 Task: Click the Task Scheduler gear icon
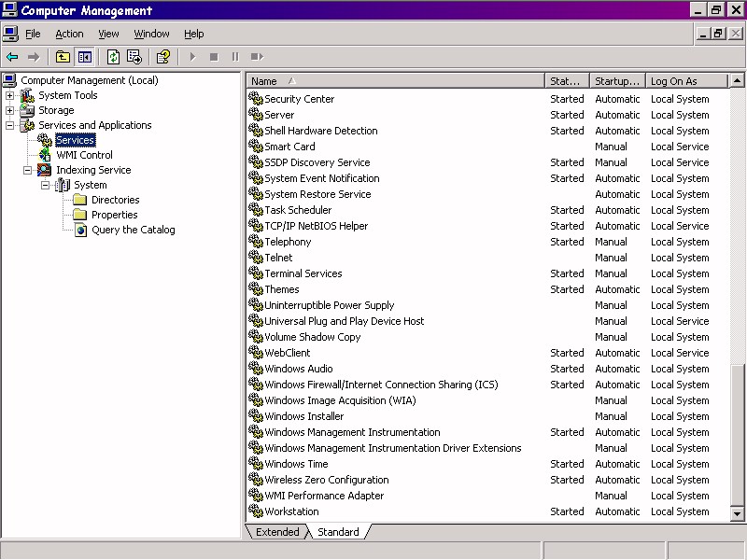click(x=256, y=209)
